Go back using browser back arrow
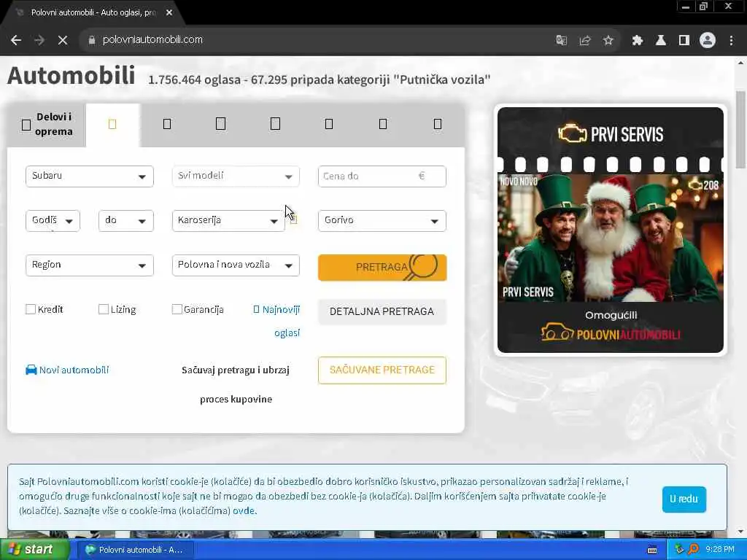 tap(16, 40)
